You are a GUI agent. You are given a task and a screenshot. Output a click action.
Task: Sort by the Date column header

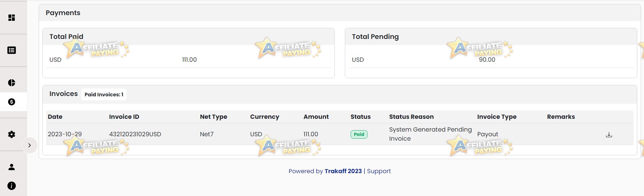pos(55,117)
